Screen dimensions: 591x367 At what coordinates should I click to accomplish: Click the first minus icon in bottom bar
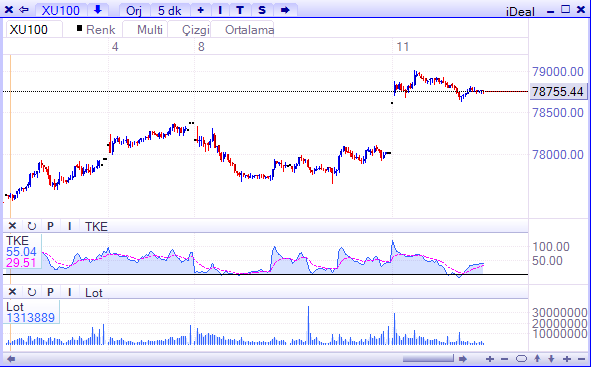coord(504,359)
